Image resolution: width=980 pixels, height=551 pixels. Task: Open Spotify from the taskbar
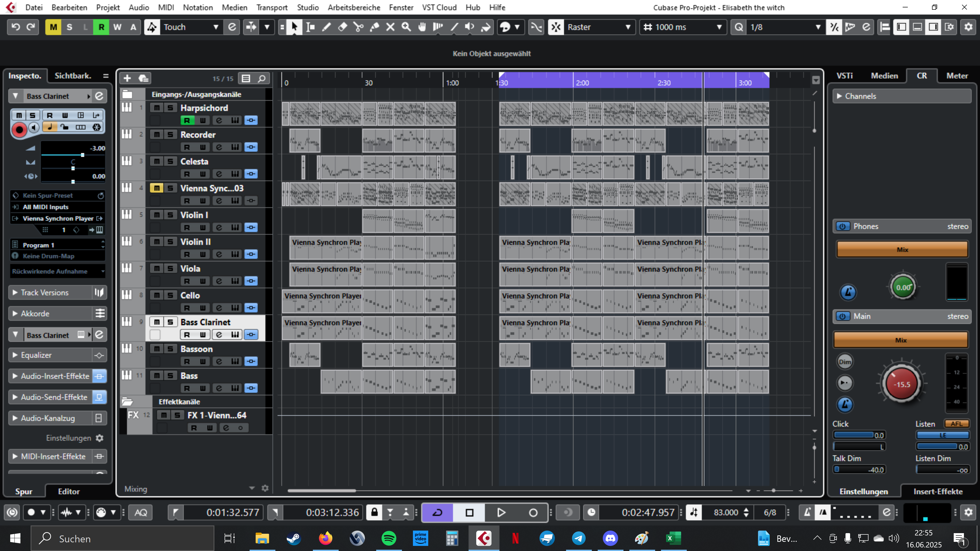point(388,539)
